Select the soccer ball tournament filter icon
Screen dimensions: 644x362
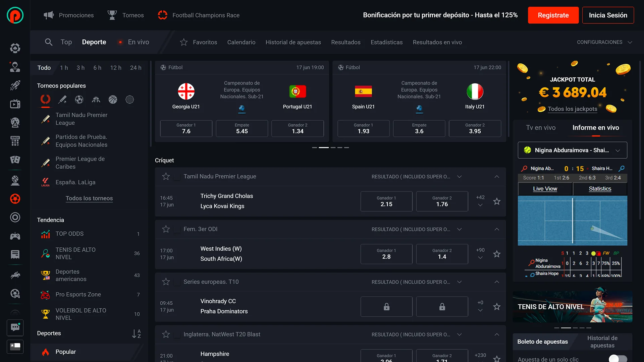[x=79, y=100]
